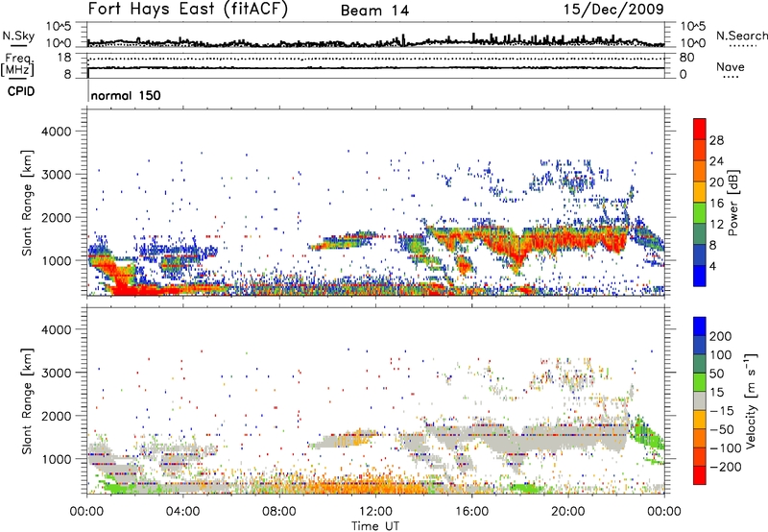Click the '08:00' time tick label
Image resolution: width=768 pixels, height=532 pixels.
pyautogui.click(x=279, y=512)
